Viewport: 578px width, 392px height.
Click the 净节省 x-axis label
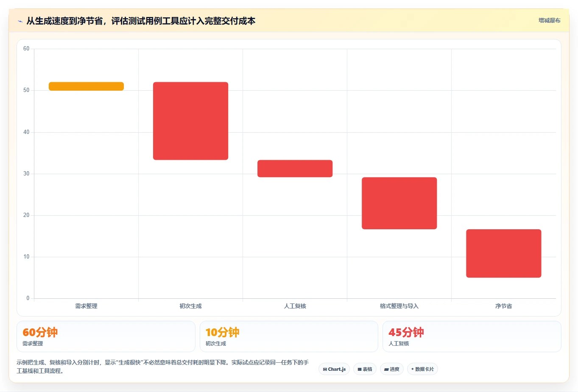504,306
